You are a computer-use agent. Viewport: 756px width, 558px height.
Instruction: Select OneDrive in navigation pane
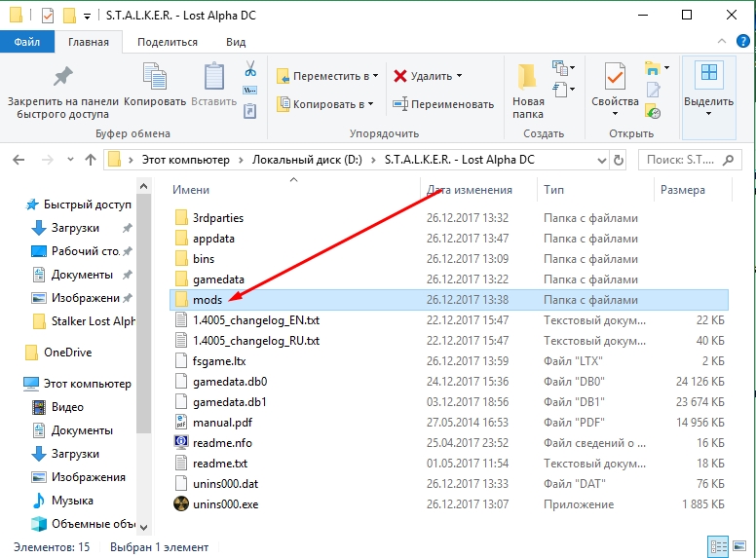58,353
